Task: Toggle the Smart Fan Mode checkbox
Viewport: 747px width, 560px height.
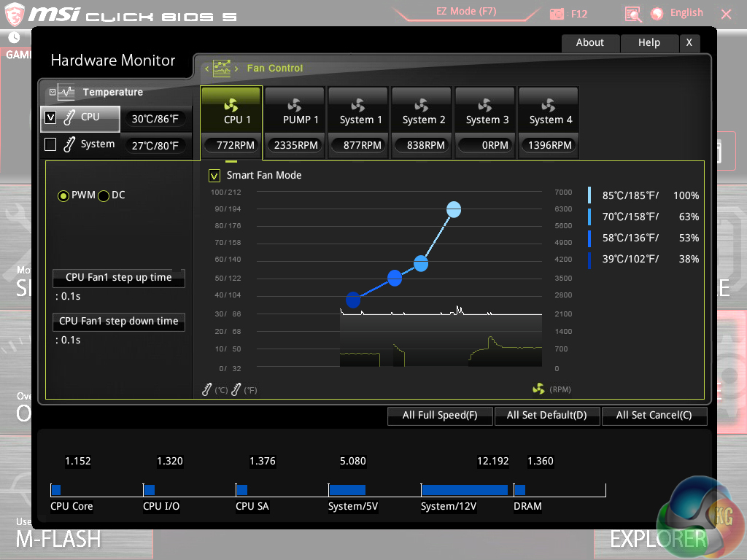Action: (x=214, y=176)
